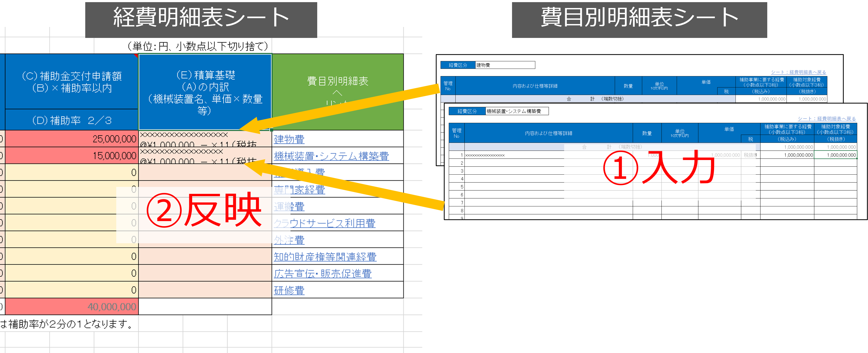Screen dimensions: 868x353
Task: Select the 管理No header in the 機械装置 sheet
Action: click(456, 133)
